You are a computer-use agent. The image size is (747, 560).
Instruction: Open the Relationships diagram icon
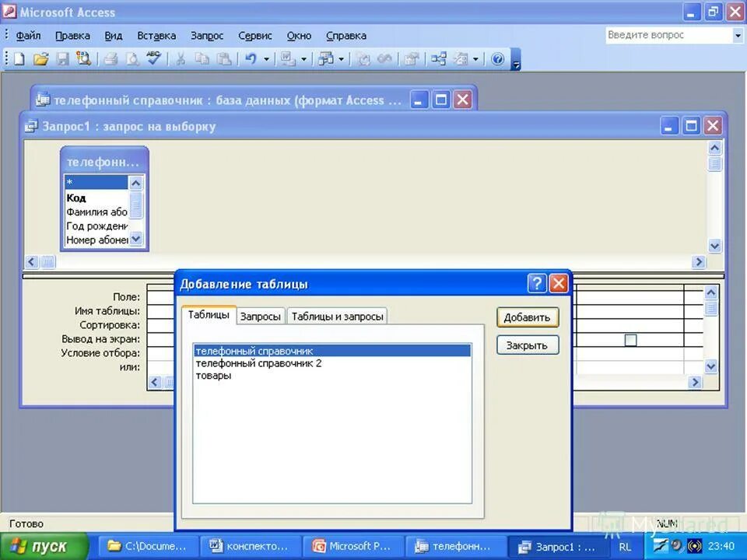[439, 59]
